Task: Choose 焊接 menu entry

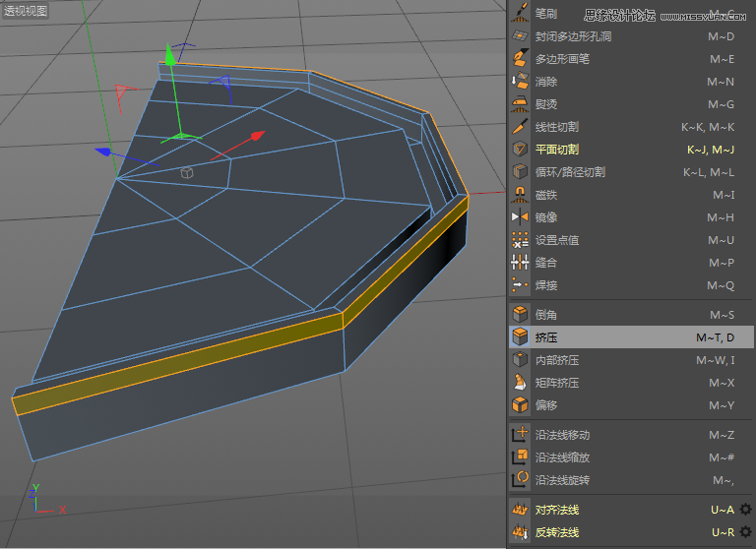Action: coord(632,285)
